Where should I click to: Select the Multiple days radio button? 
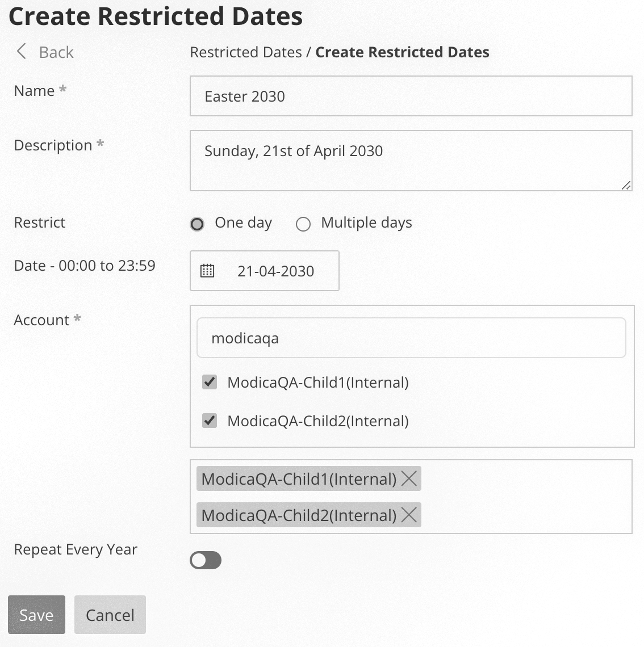[x=303, y=224]
